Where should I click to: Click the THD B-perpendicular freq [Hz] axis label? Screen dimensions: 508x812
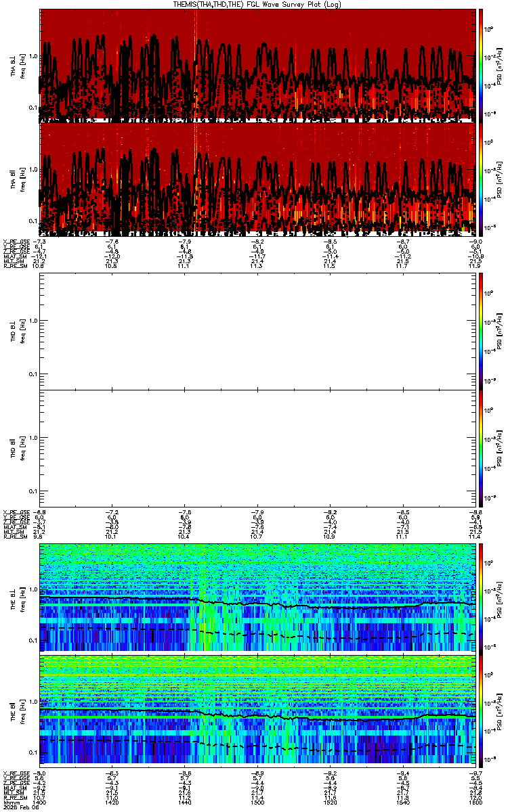tap(22, 330)
